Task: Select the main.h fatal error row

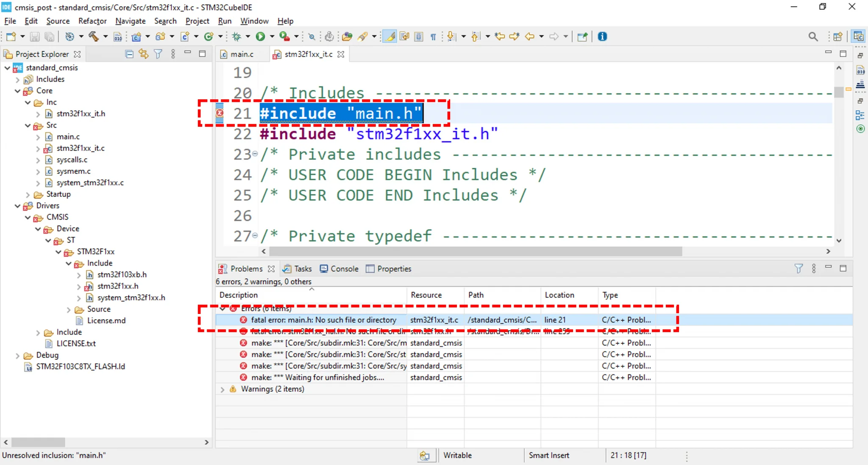Action: pos(323,320)
